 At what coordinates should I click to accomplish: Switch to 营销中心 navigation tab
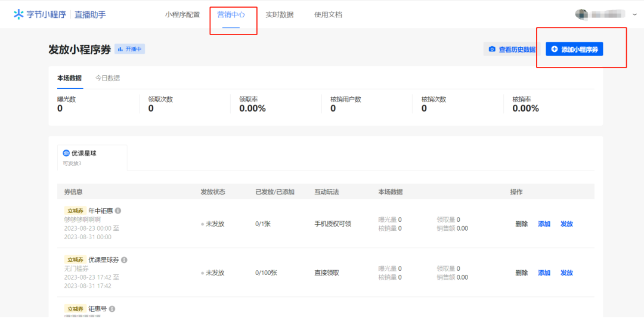pos(231,15)
